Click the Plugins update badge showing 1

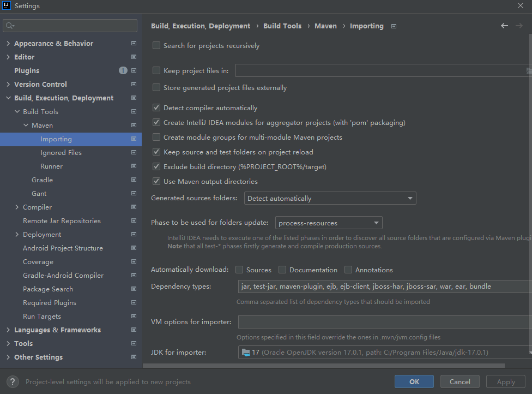[x=123, y=70]
